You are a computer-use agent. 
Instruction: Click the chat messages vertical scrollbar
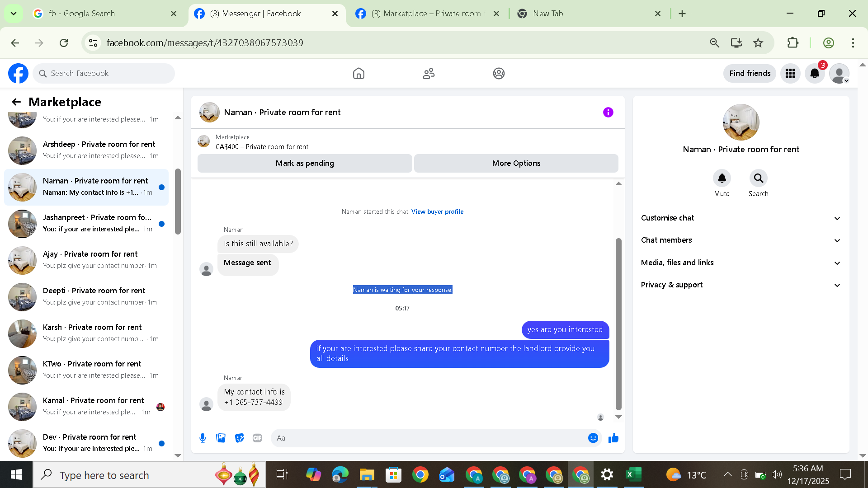pos(618,323)
